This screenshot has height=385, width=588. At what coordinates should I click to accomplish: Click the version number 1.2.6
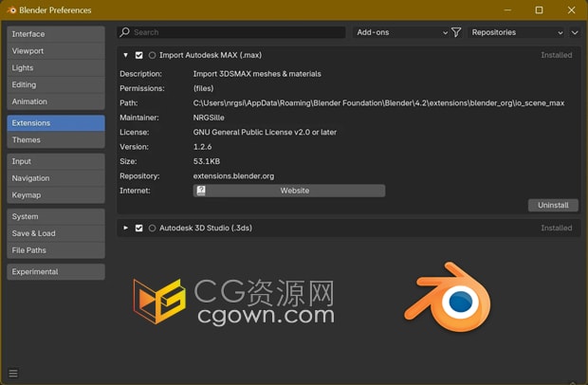pos(202,147)
